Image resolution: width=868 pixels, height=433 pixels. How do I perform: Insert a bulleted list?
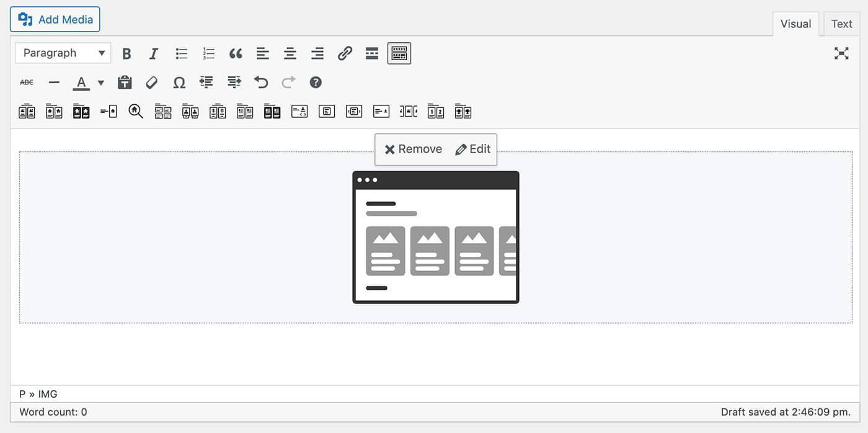(x=181, y=54)
